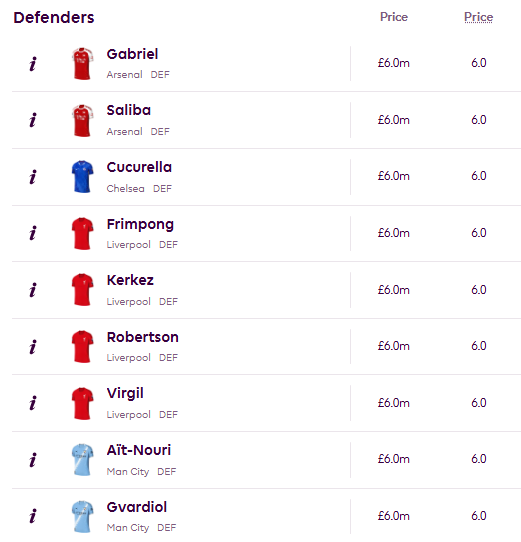Click the Liverpool shirt next to Kerkez
The image size is (521, 542).
[x=82, y=290]
